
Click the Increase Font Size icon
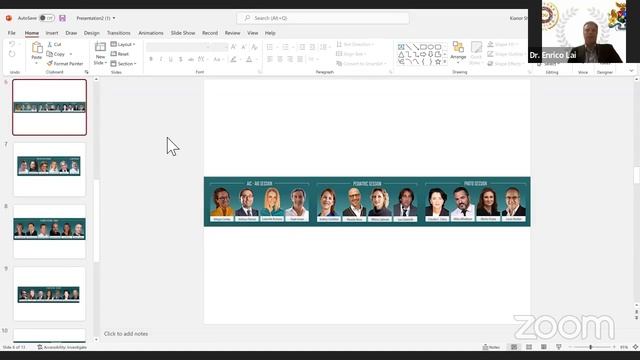pyautogui.click(x=233, y=47)
